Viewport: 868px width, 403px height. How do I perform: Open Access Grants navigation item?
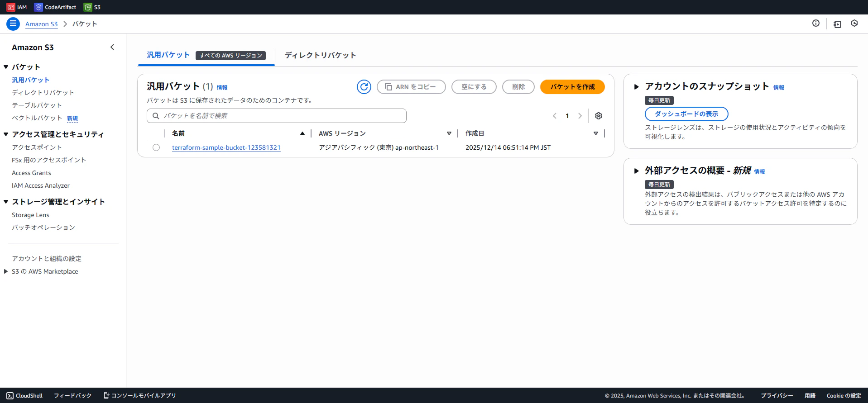coord(31,173)
